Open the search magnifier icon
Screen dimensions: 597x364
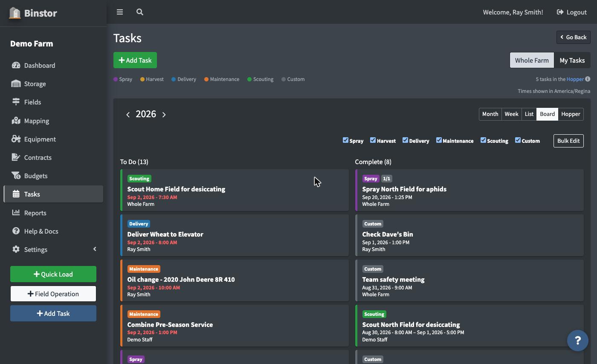click(140, 12)
